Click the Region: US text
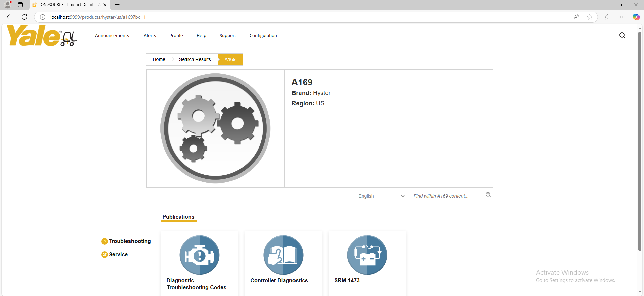The width and height of the screenshot is (644, 296). (x=308, y=103)
